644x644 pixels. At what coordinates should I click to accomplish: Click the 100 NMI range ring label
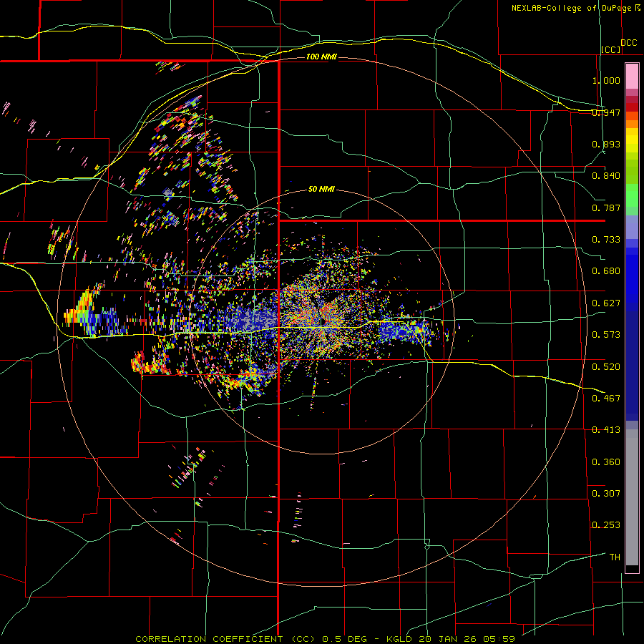click(321, 57)
